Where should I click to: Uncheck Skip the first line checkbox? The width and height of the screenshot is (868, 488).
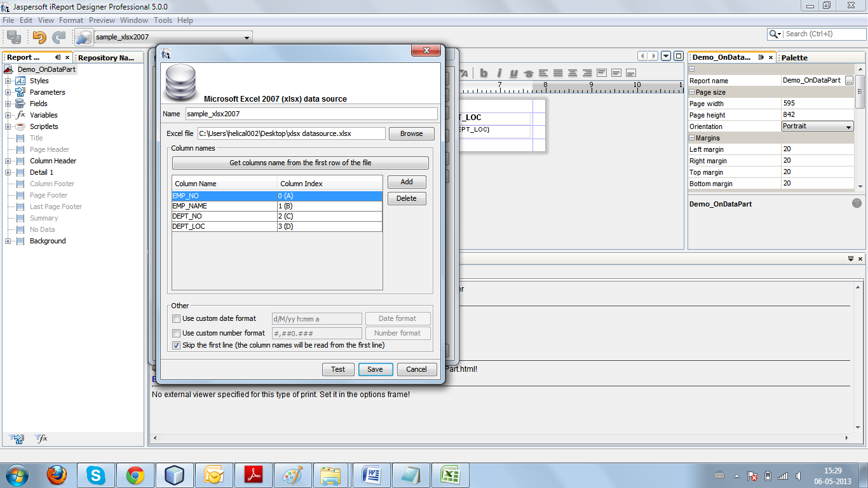pyautogui.click(x=177, y=345)
